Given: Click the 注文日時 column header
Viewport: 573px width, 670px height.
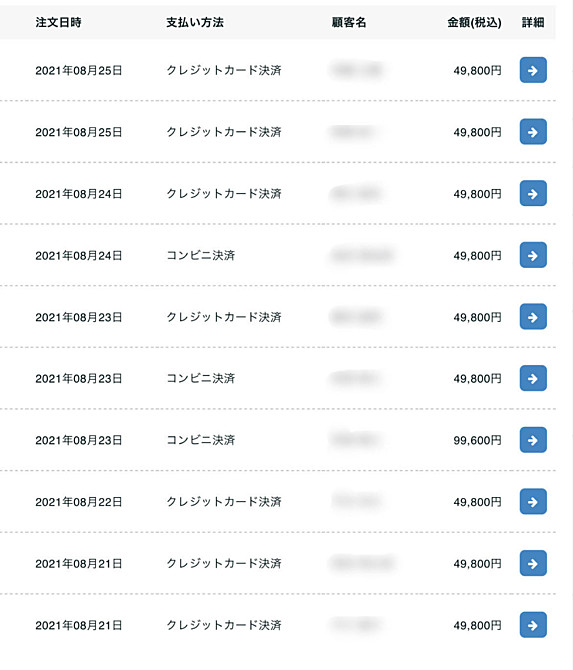Looking at the screenshot, I should click(x=58, y=22).
